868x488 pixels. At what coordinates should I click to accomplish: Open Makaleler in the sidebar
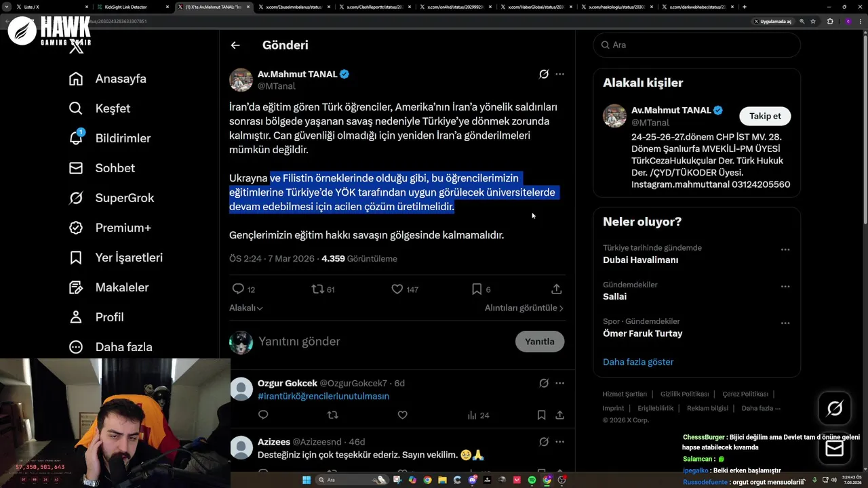tap(108, 287)
